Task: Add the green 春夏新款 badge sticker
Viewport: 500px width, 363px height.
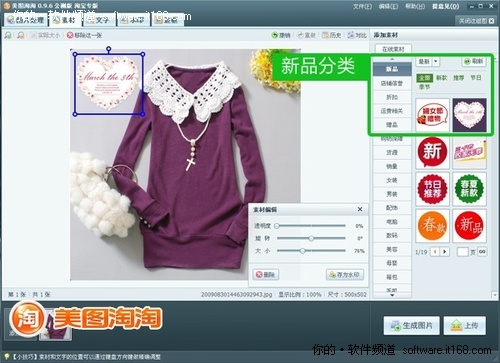Action: (x=469, y=189)
